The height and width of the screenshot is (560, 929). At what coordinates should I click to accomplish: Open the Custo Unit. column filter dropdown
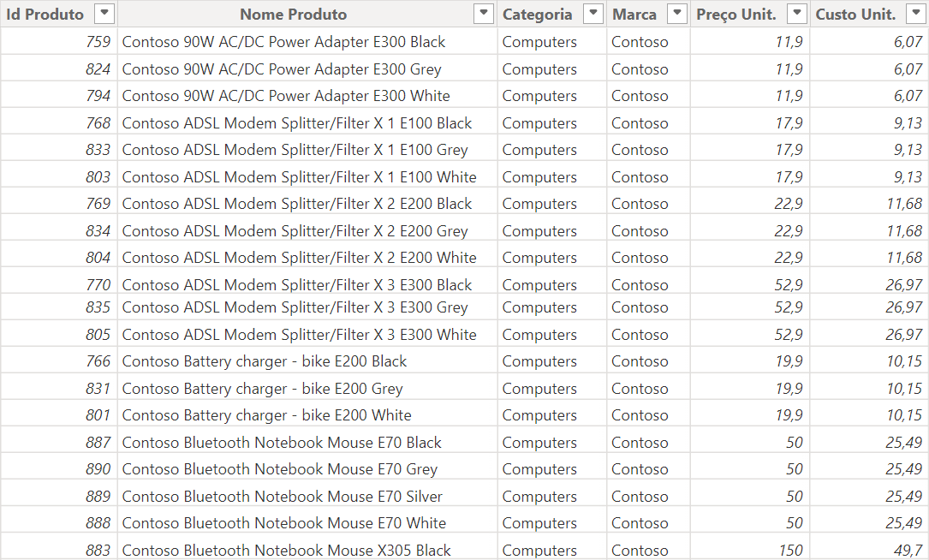click(x=915, y=13)
